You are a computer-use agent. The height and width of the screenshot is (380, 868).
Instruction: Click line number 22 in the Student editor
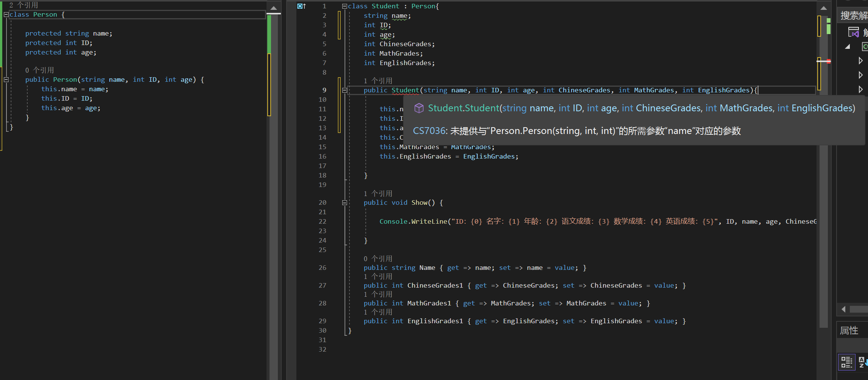click(322, 222)
